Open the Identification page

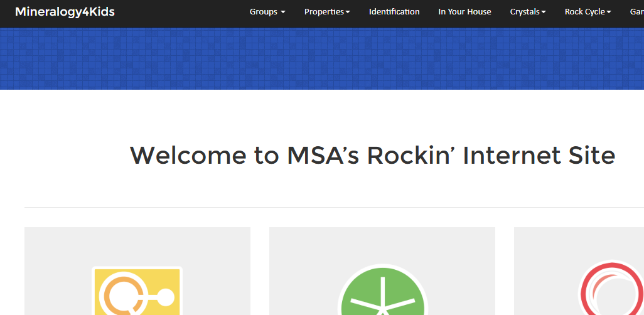coord(394,12)
